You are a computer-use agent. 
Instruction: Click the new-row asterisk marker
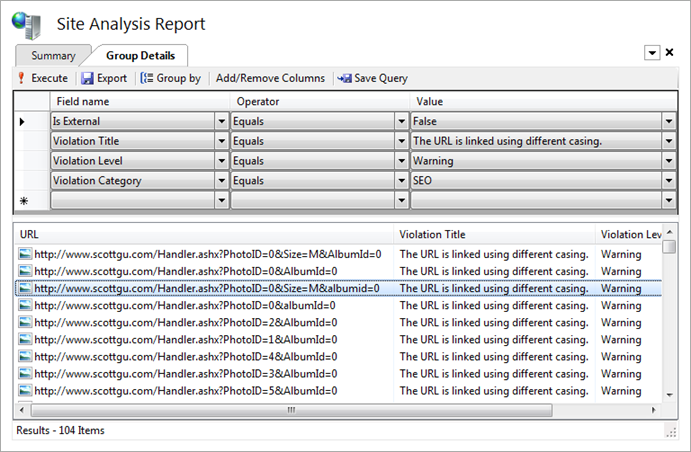pyautogui.click(x=24, y=201)
